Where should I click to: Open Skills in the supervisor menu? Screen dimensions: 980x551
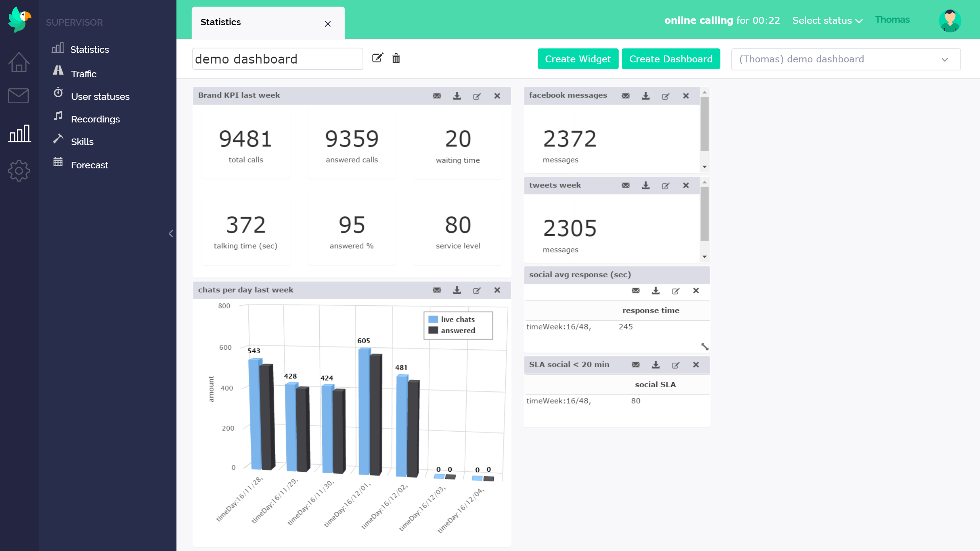82,141
